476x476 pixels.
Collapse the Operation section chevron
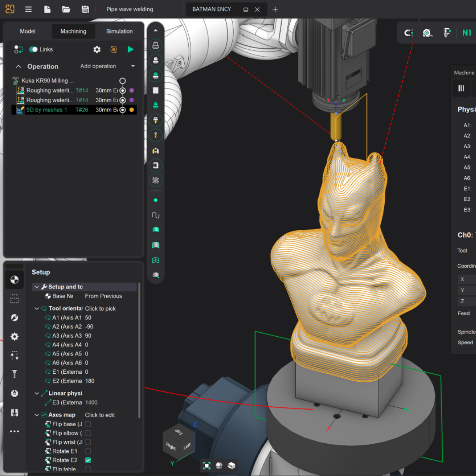tap(19, 67)
